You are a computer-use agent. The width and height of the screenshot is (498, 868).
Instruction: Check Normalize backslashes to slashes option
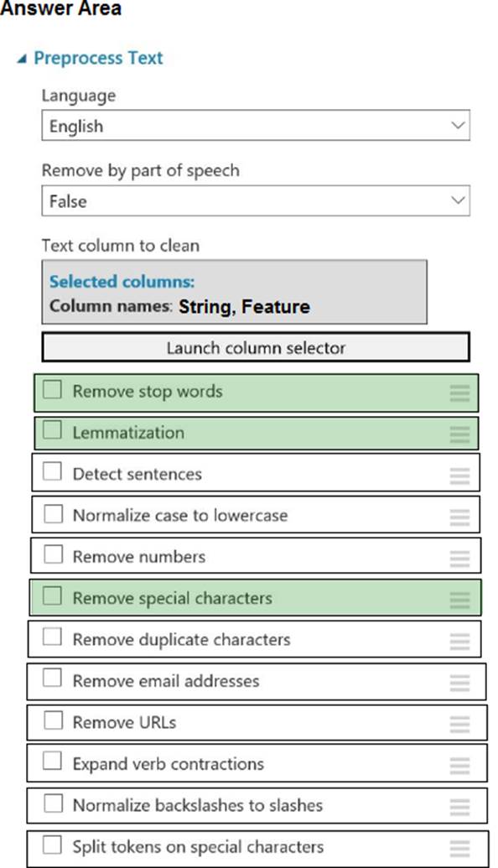(x=53, y=803)
